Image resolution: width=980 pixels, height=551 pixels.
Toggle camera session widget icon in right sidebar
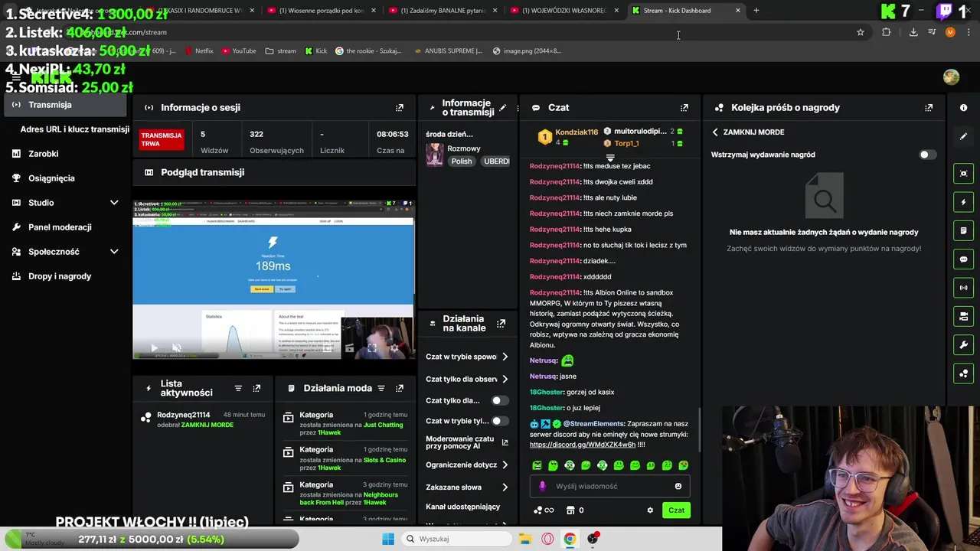coord(963,316)
